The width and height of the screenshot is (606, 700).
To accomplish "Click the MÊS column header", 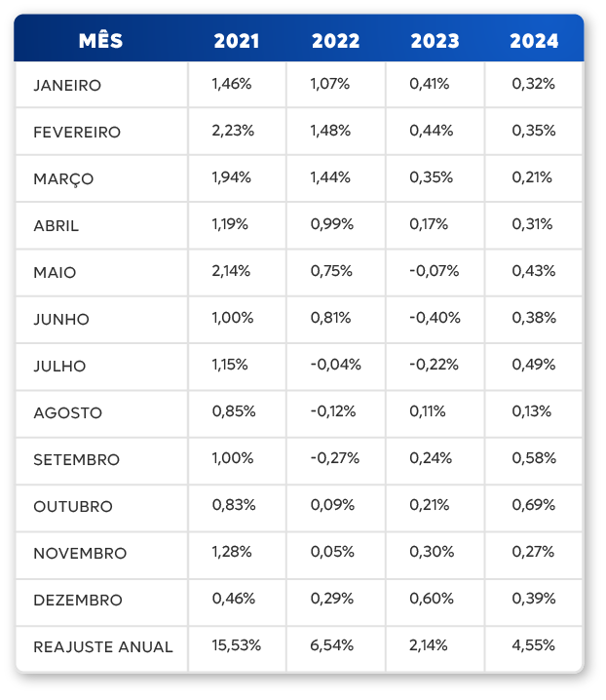I will click(x=100, y=41).
